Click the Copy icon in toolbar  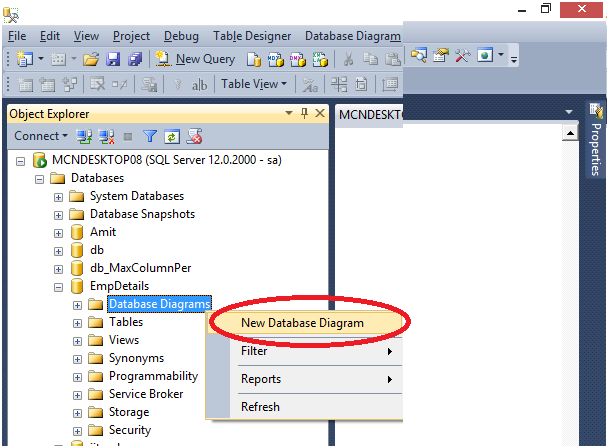[370, 59]
